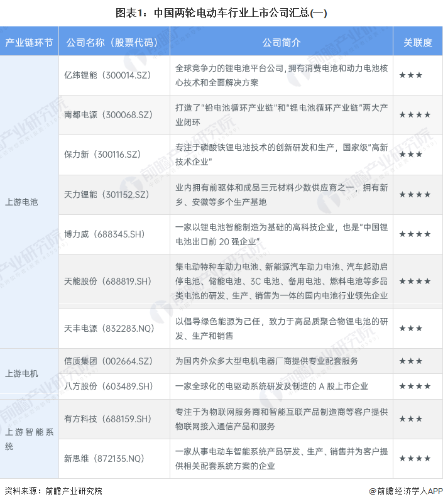Select the 上游电池 category cell
Screen dimensions: 443x504
tap(21, 202)
